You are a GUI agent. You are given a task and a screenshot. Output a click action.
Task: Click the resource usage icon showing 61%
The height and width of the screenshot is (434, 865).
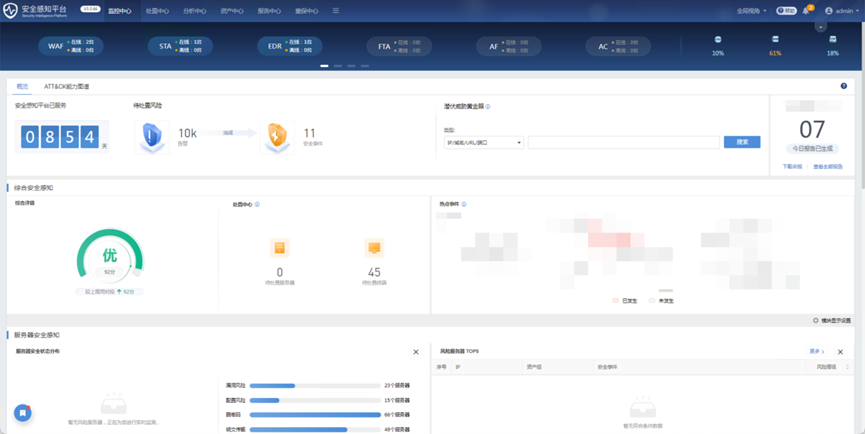coord(775,40)
